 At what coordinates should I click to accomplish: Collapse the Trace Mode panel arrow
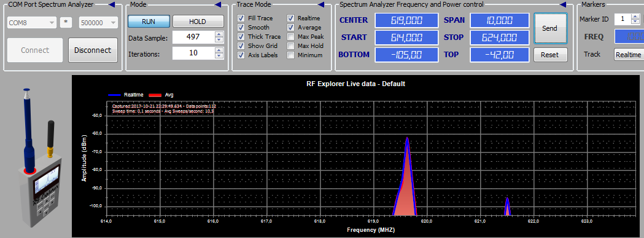coord(321,4)
